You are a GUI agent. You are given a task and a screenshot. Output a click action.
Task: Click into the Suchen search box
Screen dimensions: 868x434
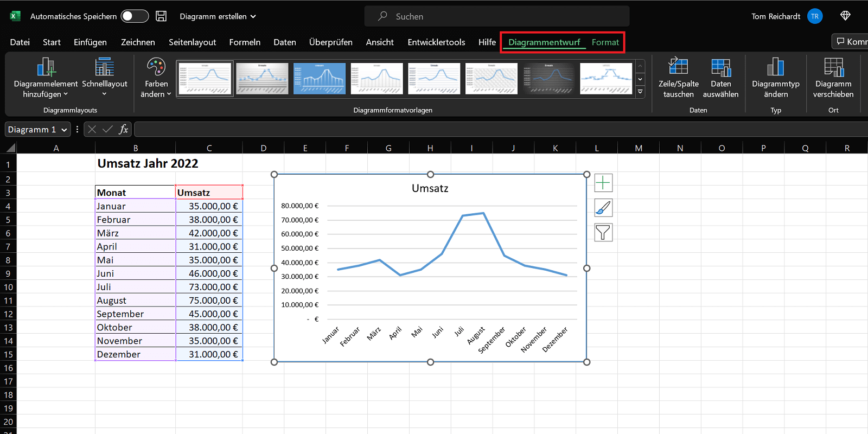coord(497,16)
